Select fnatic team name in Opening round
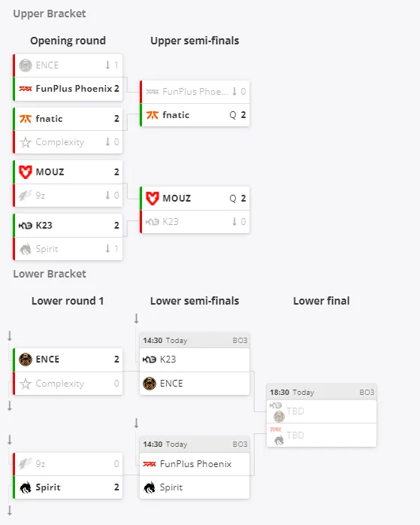 (49, 119)
